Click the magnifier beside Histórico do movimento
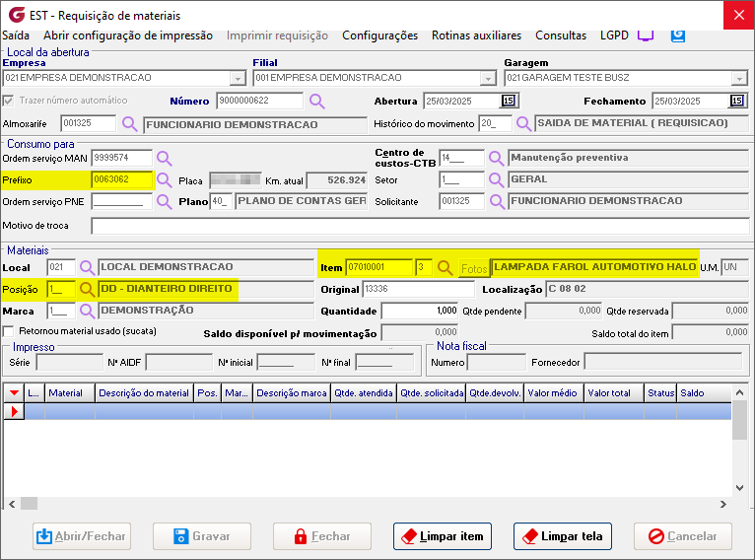This screenshot has height=560, width=755. (523, 124)
